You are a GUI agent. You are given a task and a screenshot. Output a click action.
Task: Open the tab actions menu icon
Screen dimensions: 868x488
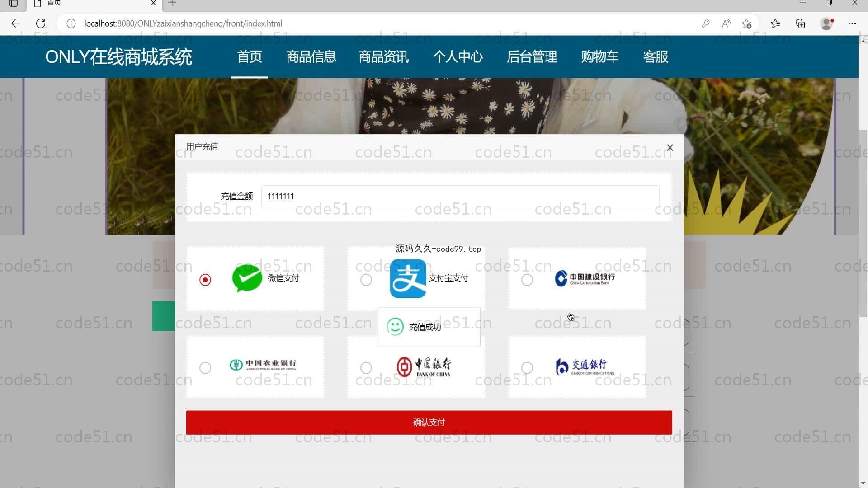(14, 3)
